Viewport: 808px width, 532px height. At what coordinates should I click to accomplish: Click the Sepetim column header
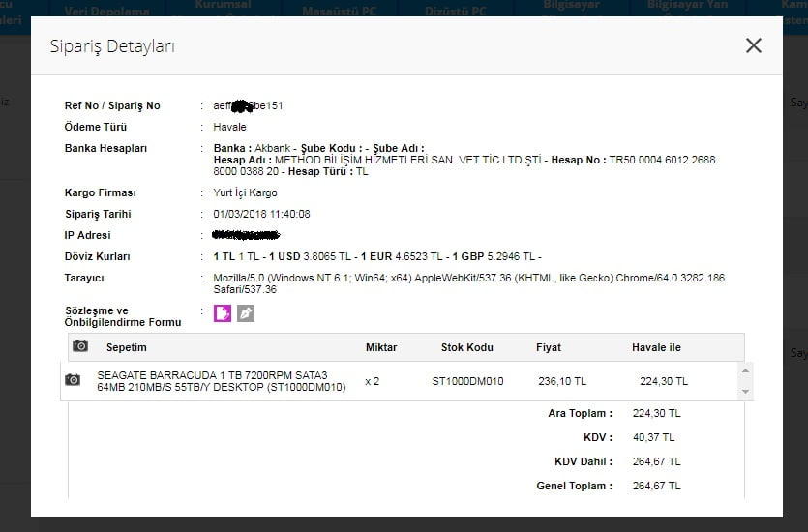(126, 347)
